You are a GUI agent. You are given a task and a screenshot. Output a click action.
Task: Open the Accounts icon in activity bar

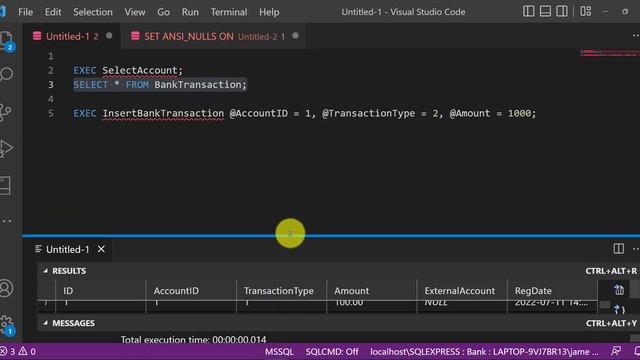(x=6, y=288)
